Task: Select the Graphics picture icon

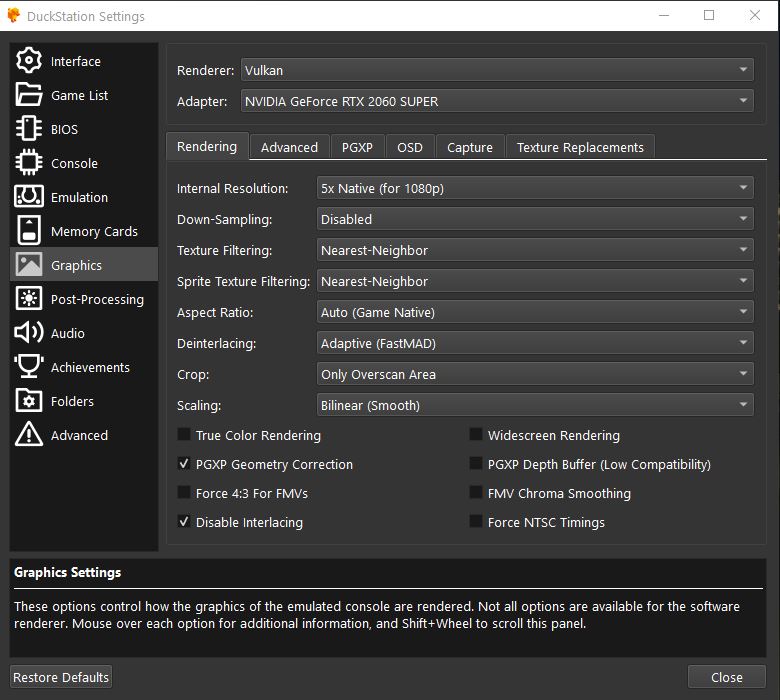Action: tap(29, 265)
